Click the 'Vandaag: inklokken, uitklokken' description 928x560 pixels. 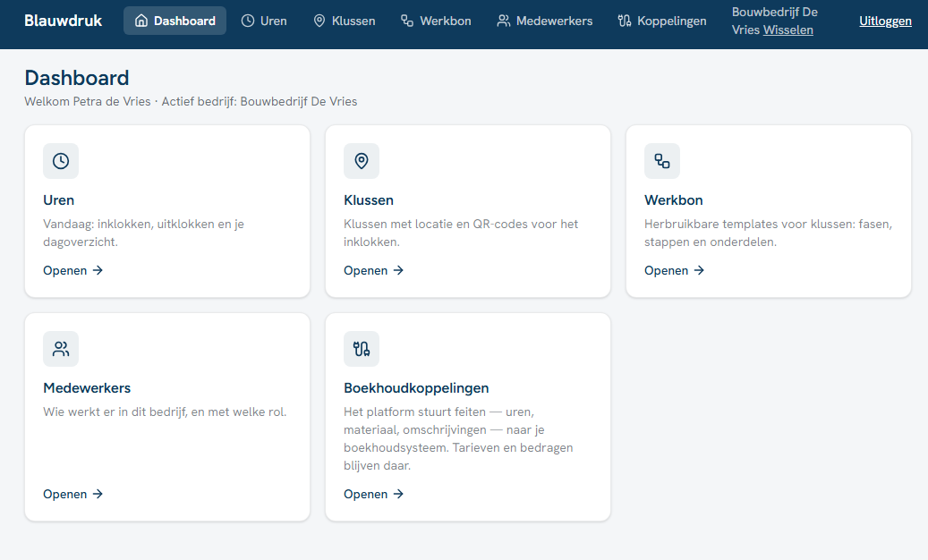pyautogui.click(x=144, y=233)
